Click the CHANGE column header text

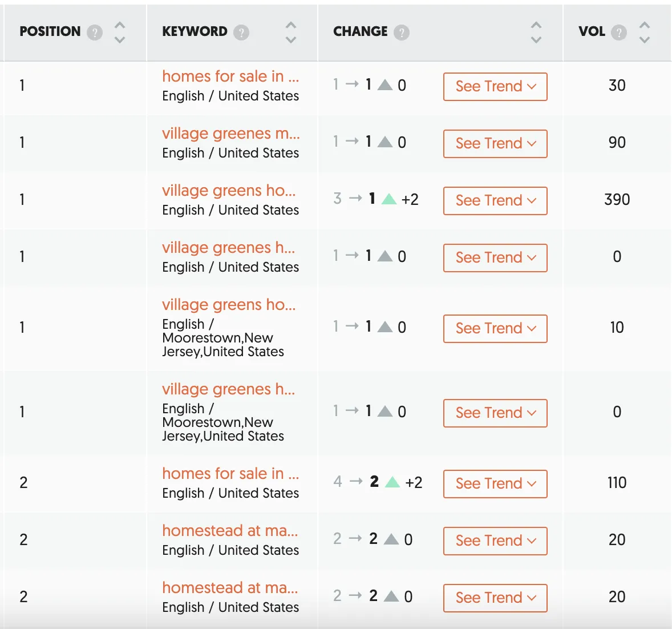(360, 31)
